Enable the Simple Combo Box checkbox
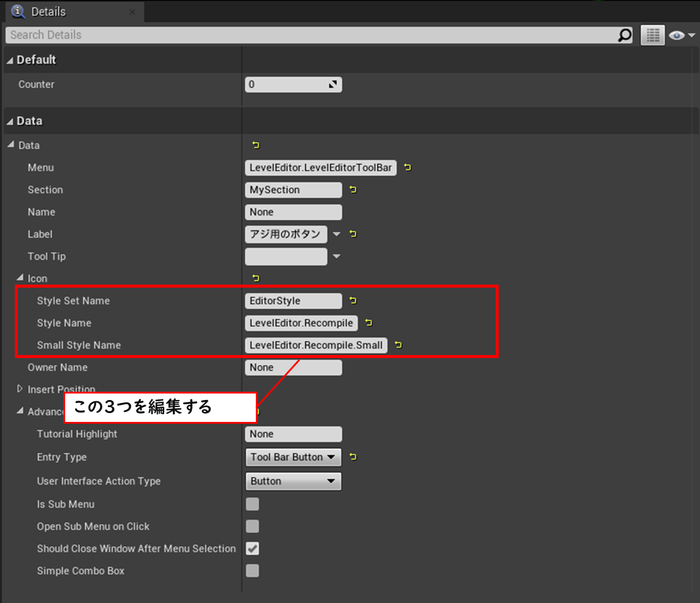Image resolution: width=700 pixels, height=603 pixels. point(252,570)
